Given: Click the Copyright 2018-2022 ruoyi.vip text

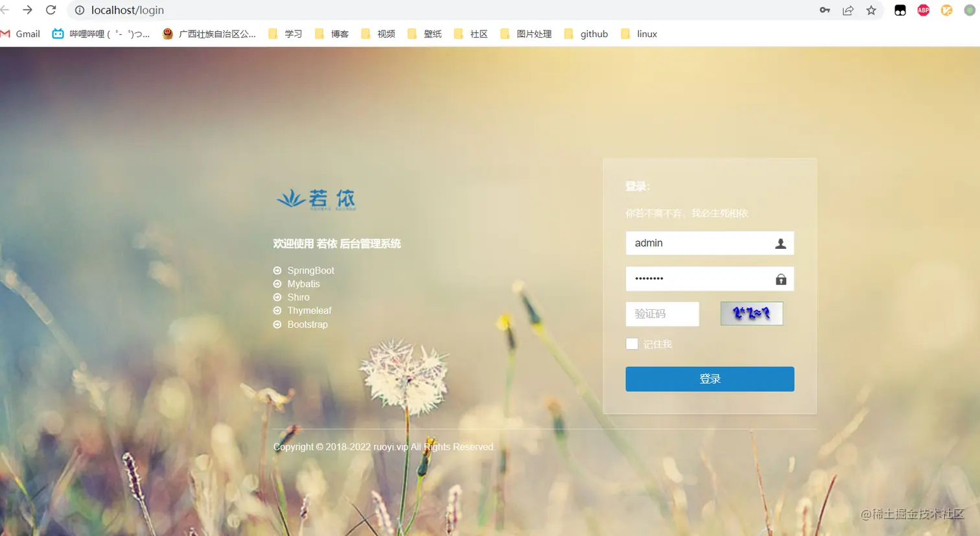Looking at the screenshot, I should (383, 447).
